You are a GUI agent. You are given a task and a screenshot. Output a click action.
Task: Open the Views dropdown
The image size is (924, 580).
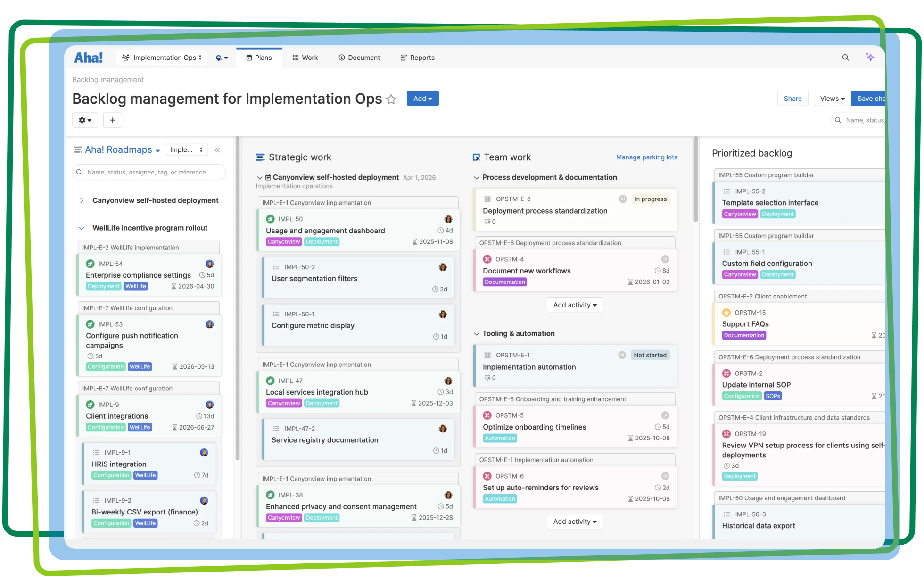point(832,99)
